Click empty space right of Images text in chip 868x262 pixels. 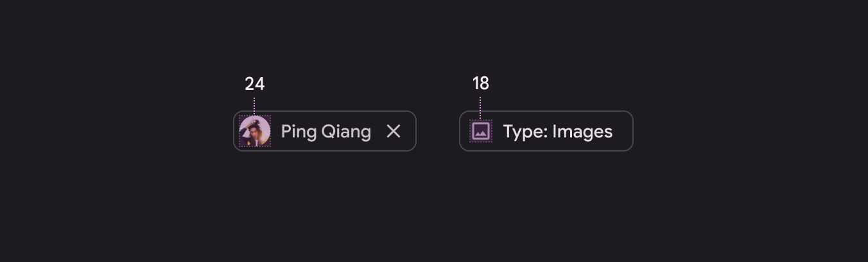623,131
